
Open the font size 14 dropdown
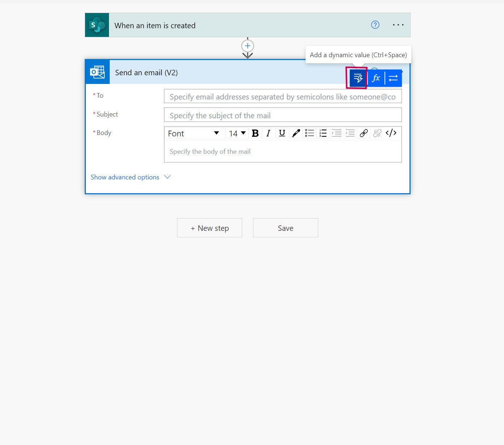tap(237, 133)
